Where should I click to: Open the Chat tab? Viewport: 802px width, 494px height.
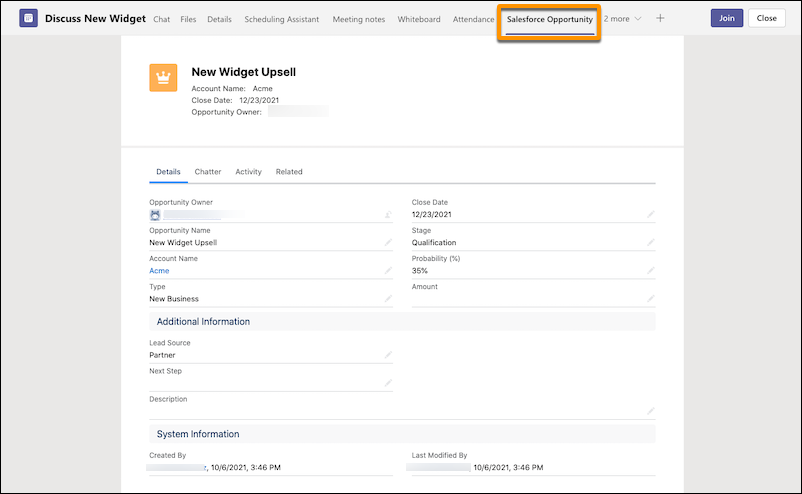[x=162, y=19]
